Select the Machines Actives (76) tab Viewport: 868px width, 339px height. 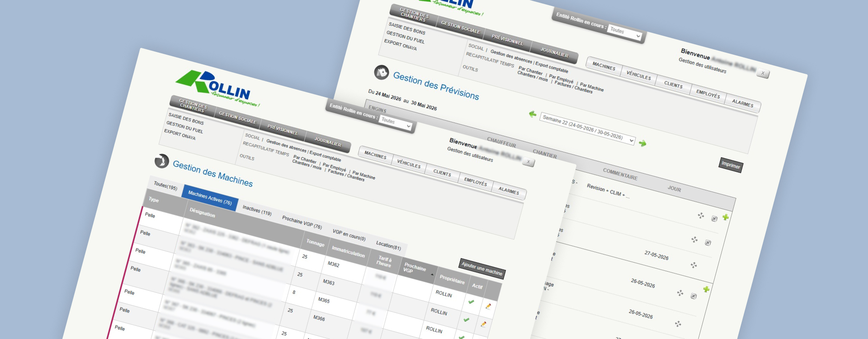click(x=210, y=198)
